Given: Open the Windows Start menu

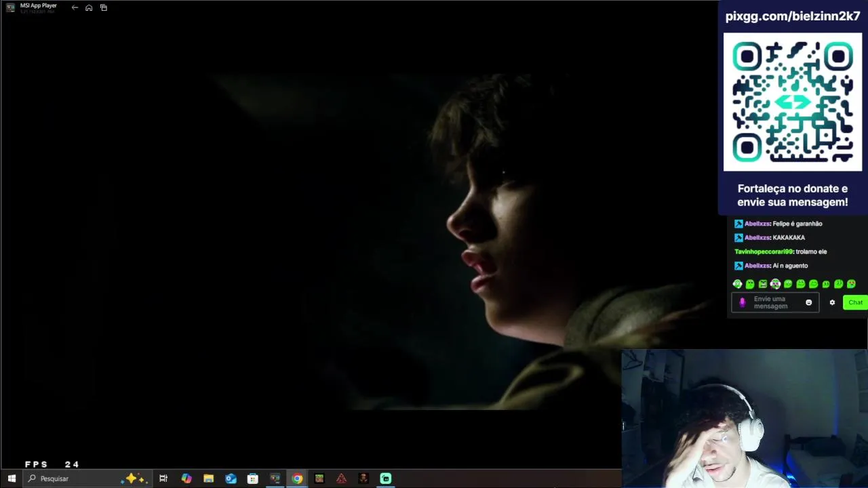Looking at the screenshot, I should [x=12, y=479].
